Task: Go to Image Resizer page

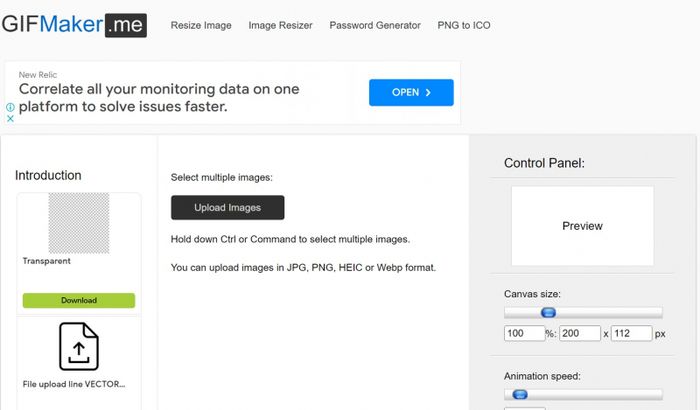Action: coord(280,25)
